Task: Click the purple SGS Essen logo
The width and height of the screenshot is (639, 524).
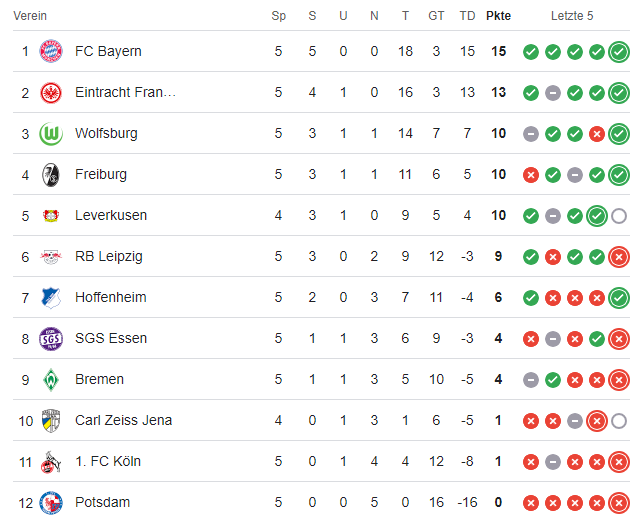Action: point(51,338)
